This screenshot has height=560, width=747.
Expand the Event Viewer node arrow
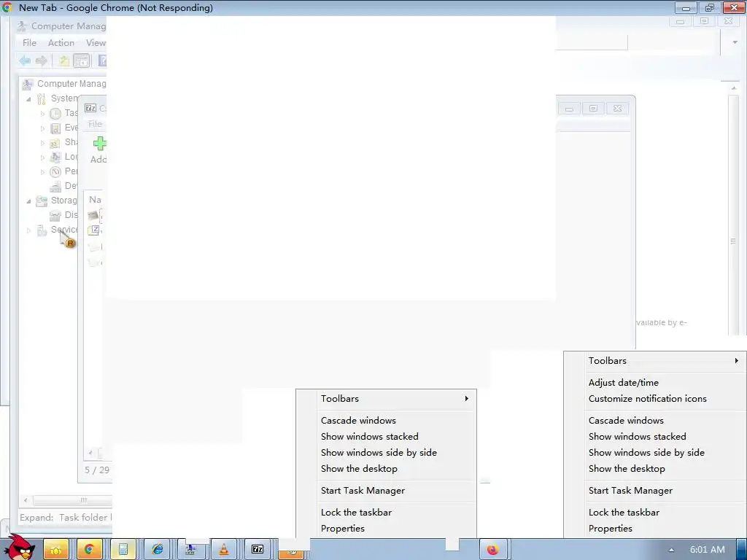tap(42, 128)
